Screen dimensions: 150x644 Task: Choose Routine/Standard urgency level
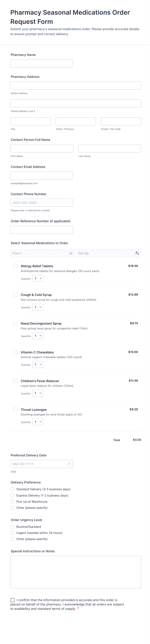click(13, 527)
